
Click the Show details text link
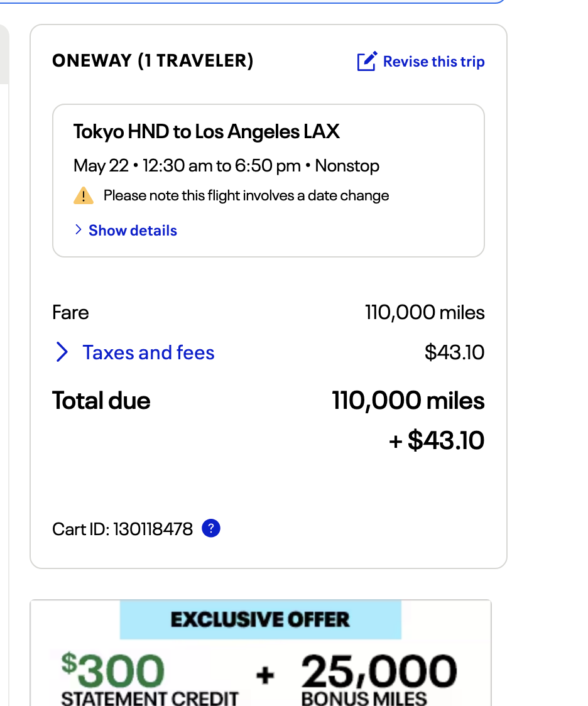click(133, 231)
